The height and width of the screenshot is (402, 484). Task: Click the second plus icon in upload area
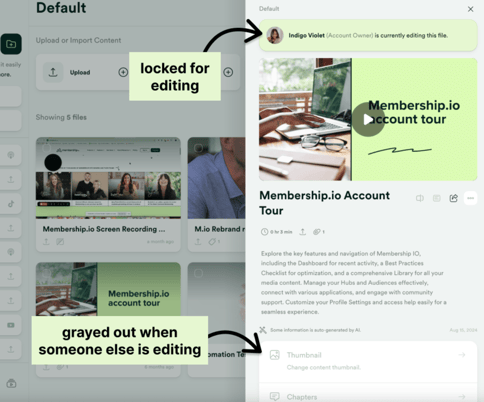coord(228,72)
